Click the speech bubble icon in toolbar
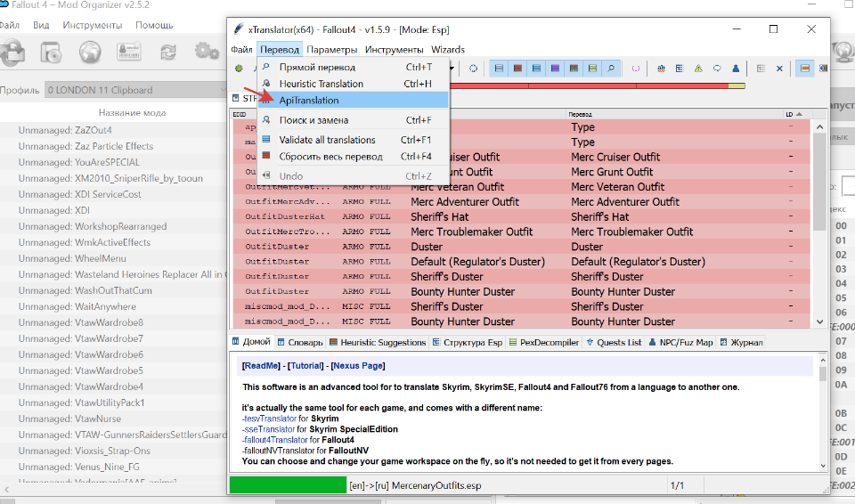Screen dimensions: 855x504 click(717, 68)
